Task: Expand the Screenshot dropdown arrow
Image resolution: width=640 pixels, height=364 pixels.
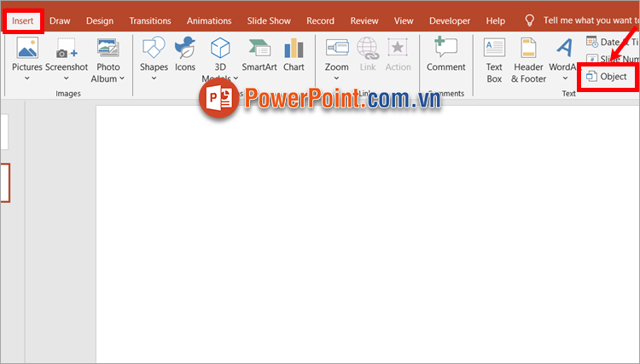Action: [66, 78]
